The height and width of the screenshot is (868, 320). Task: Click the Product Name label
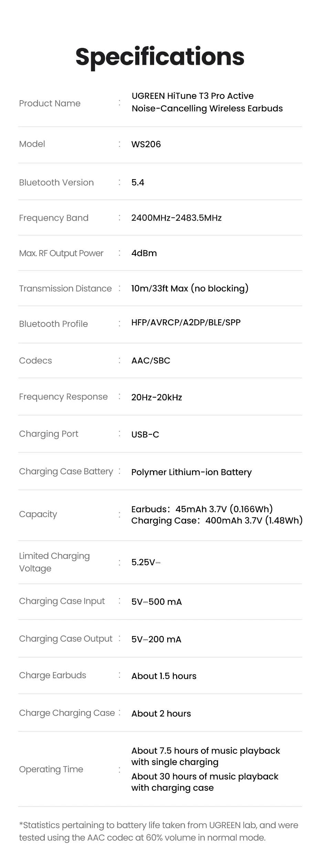click(50, 103)
